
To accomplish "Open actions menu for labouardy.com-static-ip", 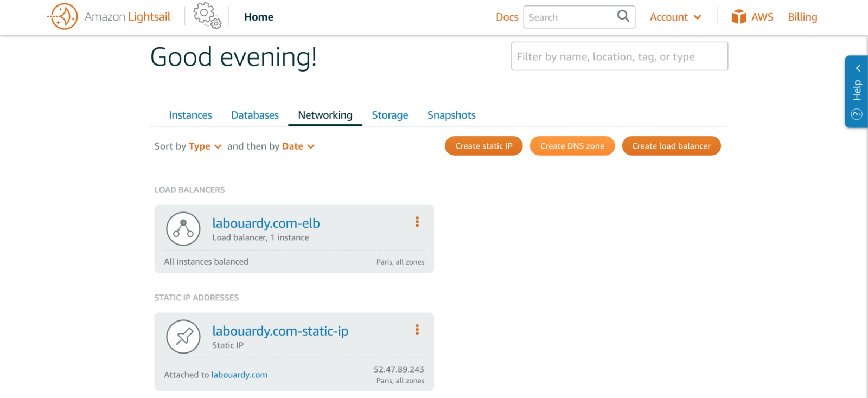I will coord(417,330).
